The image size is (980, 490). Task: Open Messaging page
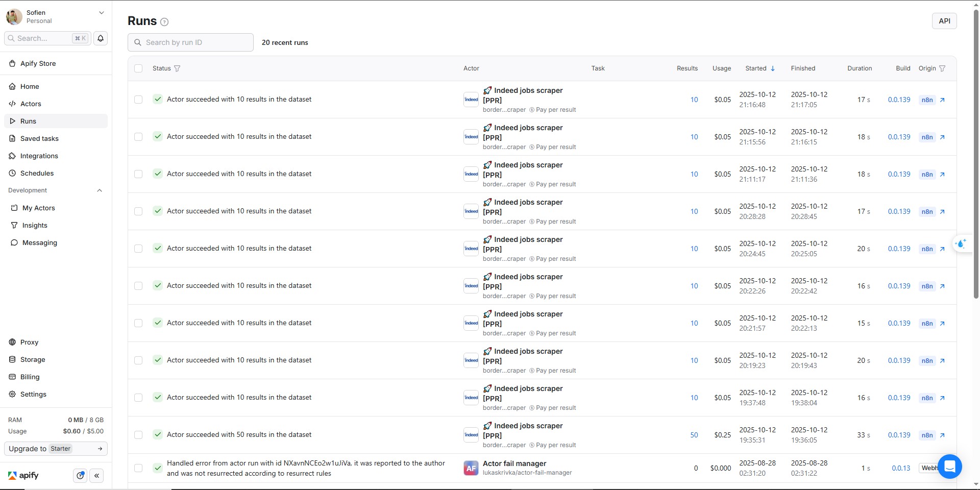56,242
